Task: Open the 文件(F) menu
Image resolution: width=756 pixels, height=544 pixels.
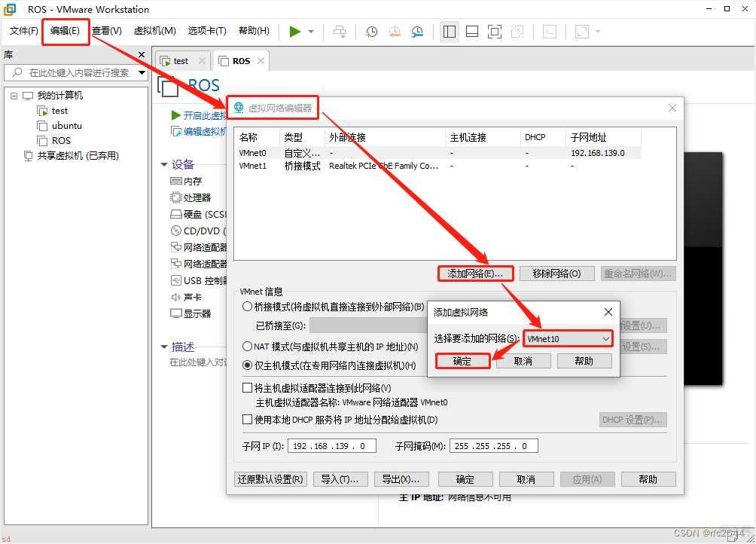Action: click(x=23, y=31)
